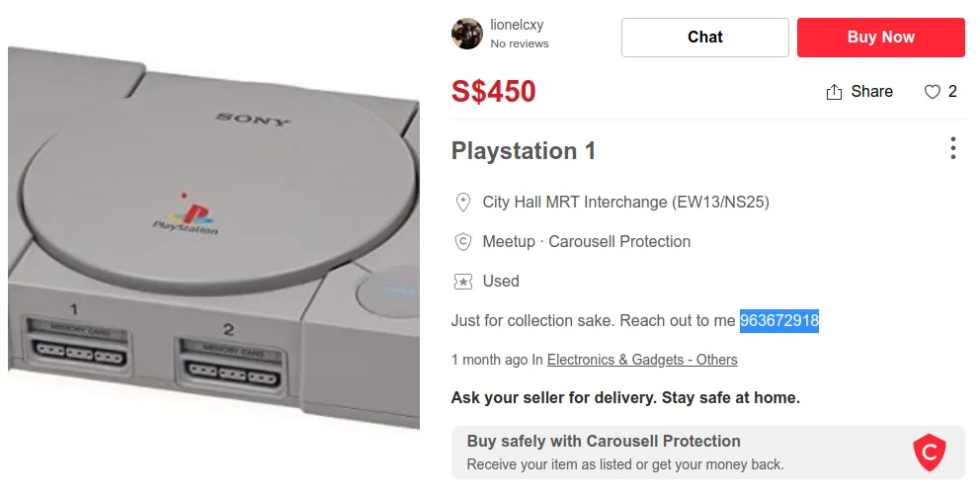The height and width of the screenshot is (500, 980).
Task: Click the City Hall MRT Interchange location
Action: click(625, 203)
